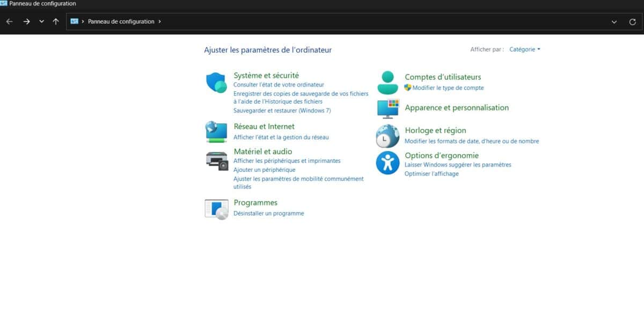Open Horloge et région category heading

[x=435, y=131]
